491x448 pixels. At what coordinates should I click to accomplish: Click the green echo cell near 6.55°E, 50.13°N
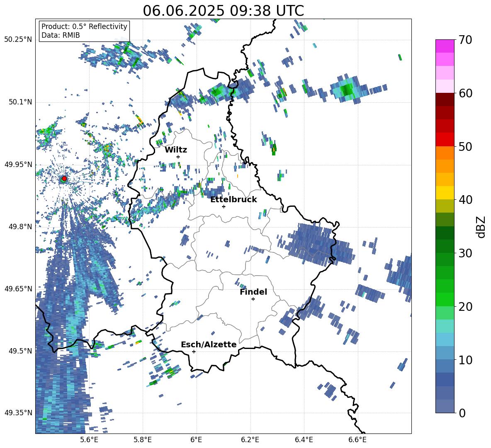347,90
